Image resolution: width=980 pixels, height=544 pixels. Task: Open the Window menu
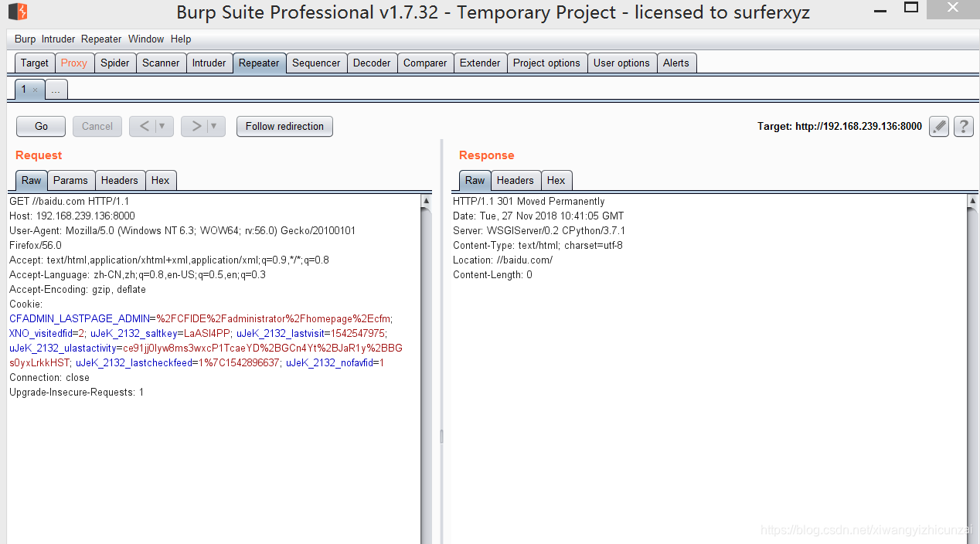(x=146, y=39)
